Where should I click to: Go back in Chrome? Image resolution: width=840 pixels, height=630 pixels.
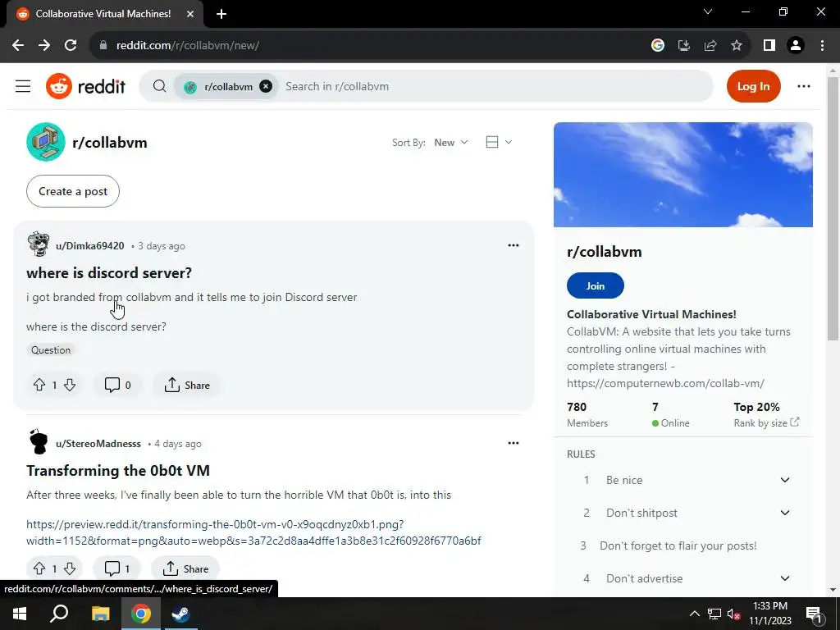18,46
